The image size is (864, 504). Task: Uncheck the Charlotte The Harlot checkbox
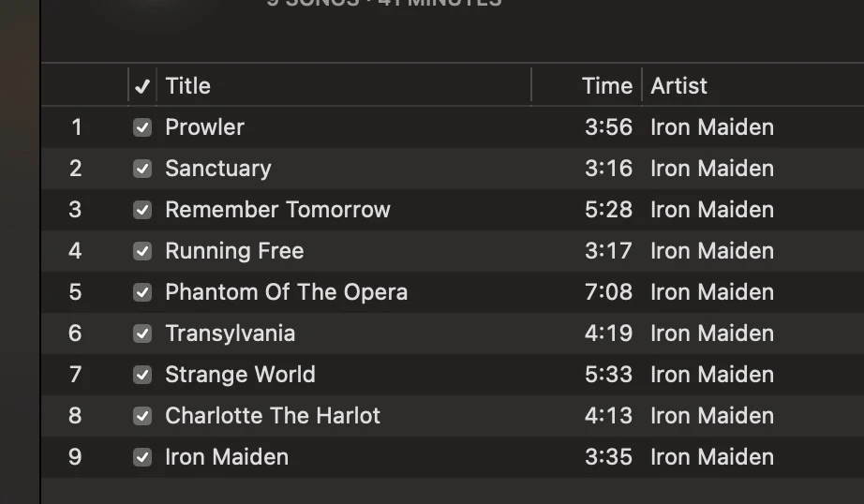pos(142,416)
